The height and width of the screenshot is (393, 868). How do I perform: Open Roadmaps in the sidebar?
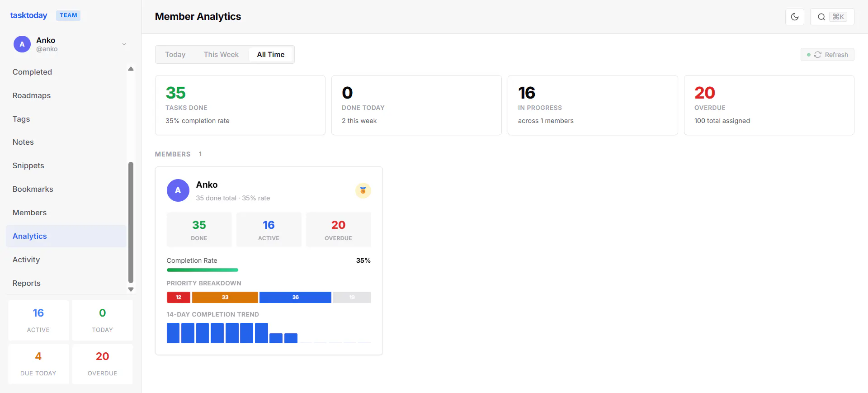pyautogui.click(x=66, y=95)
